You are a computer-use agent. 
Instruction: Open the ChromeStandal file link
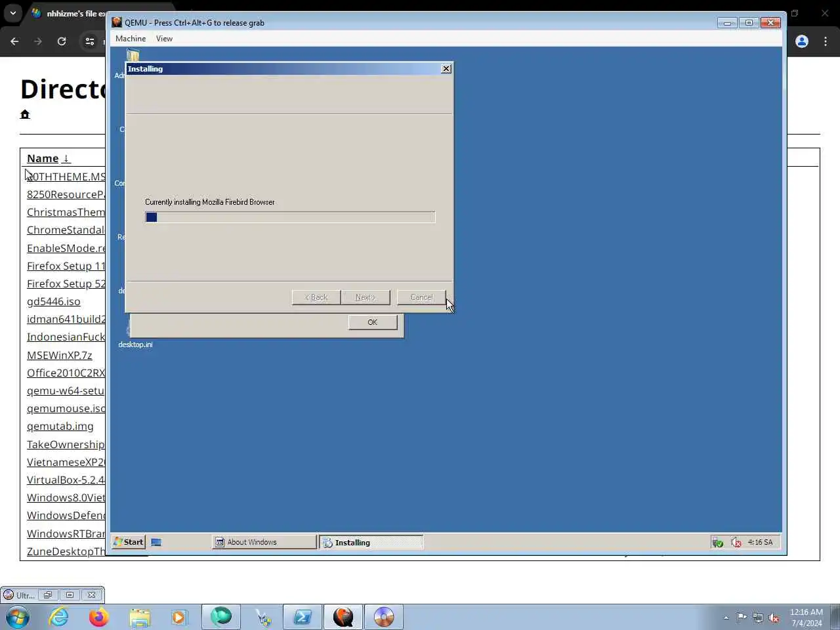(66, 230)
